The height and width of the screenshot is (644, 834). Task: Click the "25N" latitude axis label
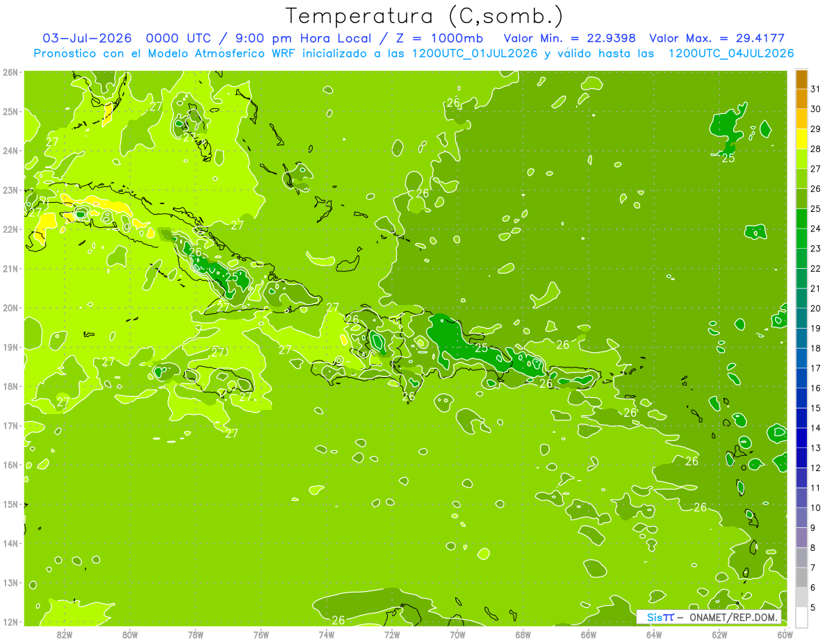click(x=10, y=111)
